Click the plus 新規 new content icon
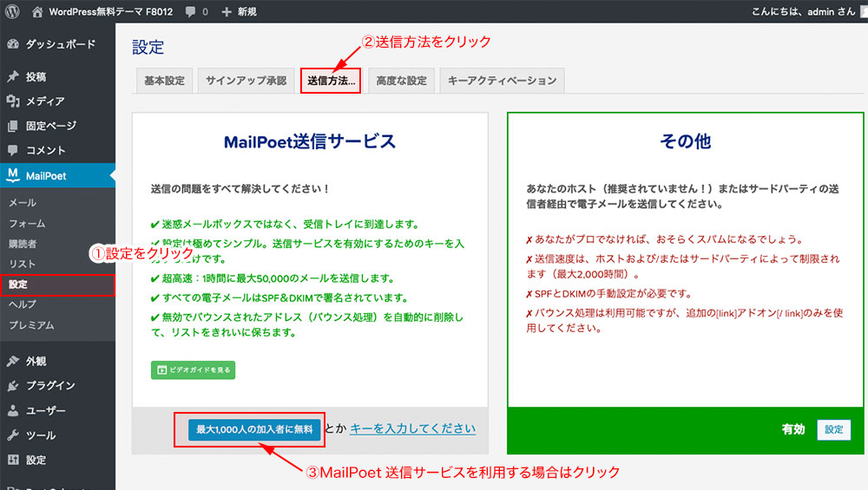The width and height of the screenshot is (868, 490). point(226,11)
